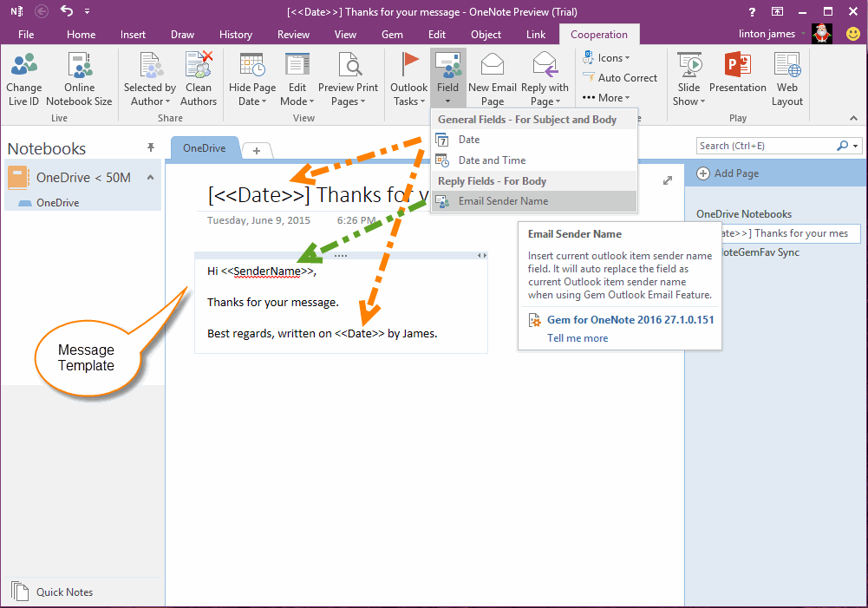The height and width of the screenshot is (608, 868).
Task: Toggle Full Page View icon
Action: pos(777,11)
